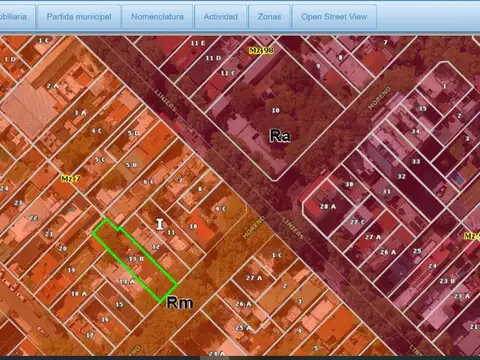This screenshot has width=480, height=360.
Task: Select parcel 15
Action: coord(119,304)
